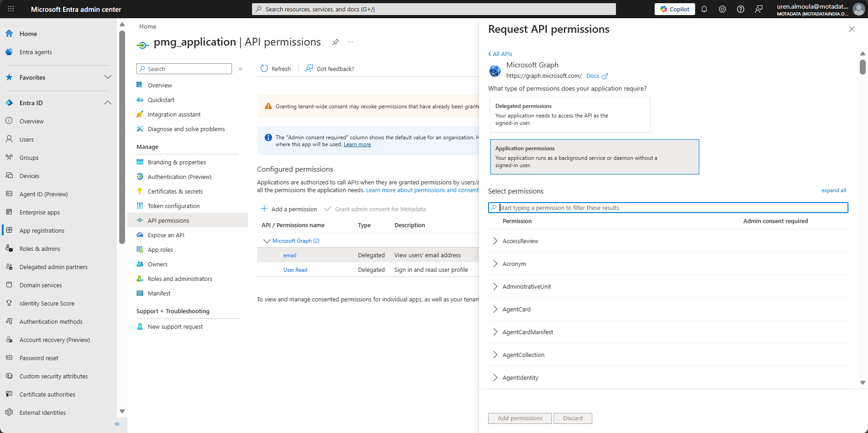Screen dimensions: 868x433
Task: Pin the pmg_application page with pin icon
Action: click(x=336, y=42)
